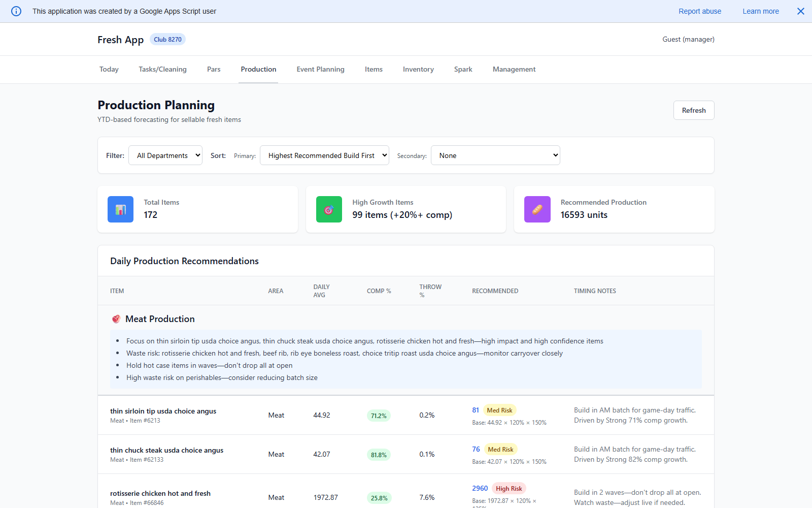Click the High Growth Items target icon
Viewport: 812px width, 508px height.
point(329,209)
